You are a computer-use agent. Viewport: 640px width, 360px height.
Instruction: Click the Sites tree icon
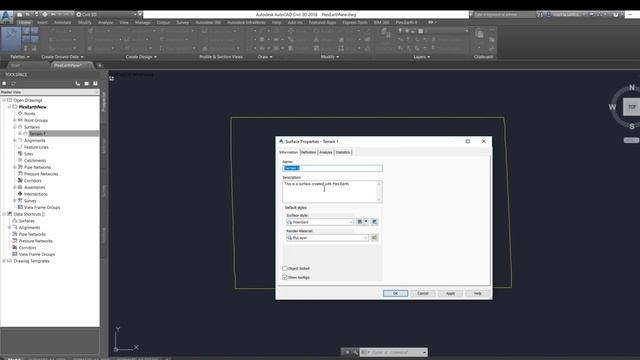(x=20, y=153)
